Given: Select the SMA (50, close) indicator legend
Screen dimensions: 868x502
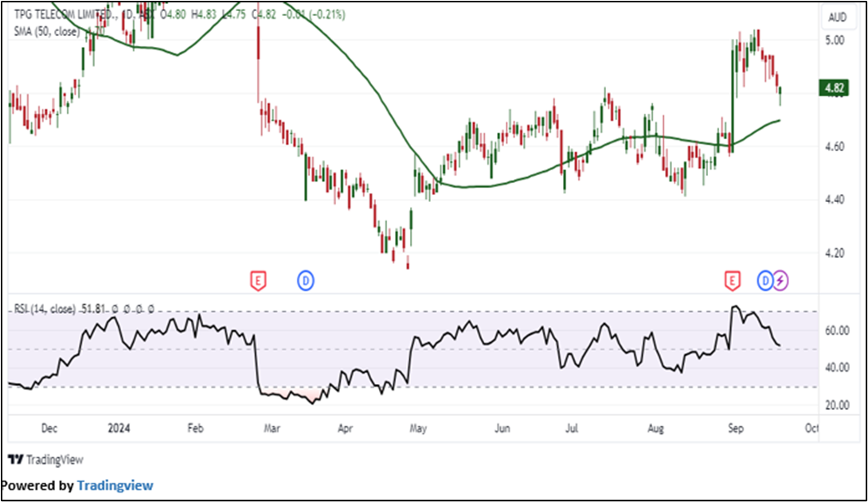Looking at the screenshot, I should pyautogui.click(x=46, y=32).
